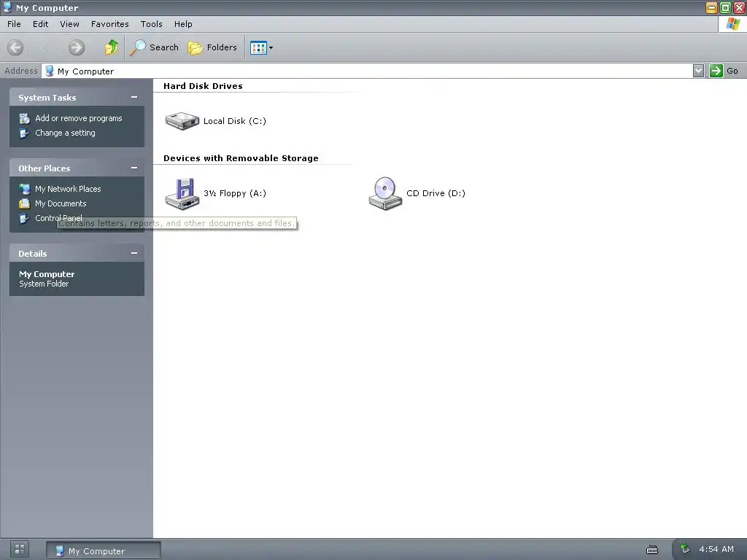The width and height of the screenshot is (747, 560).
Task: Click the My Computer icon in address bar
Action: pos(49,71)
